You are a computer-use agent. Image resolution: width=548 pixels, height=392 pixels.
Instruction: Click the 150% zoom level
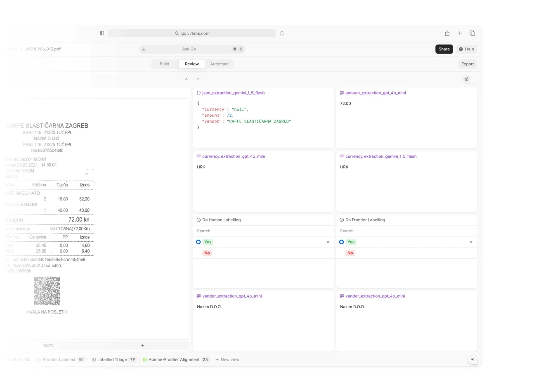[x=48, y=346]
